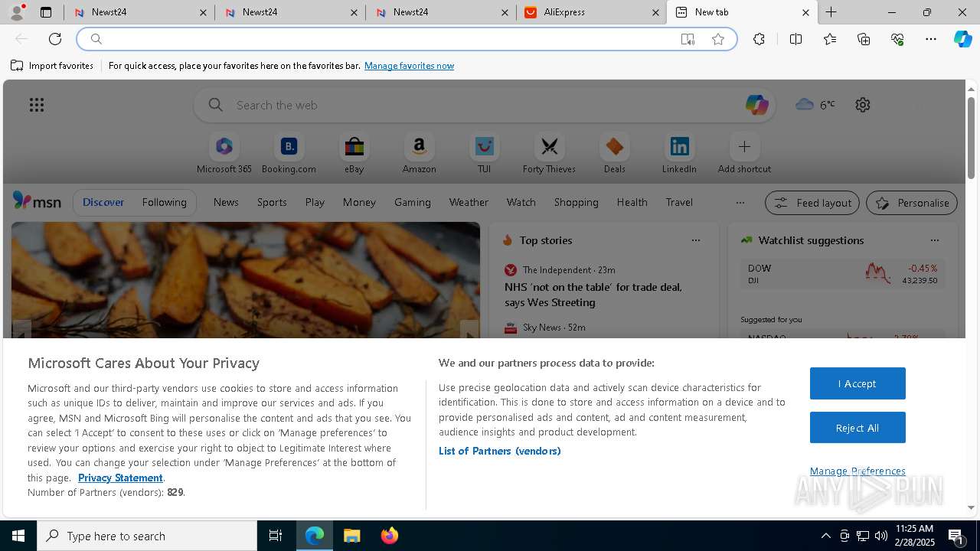980x551 pixels.
Task: Open the Microsoft 365 shortcut
Action: click(224, 153)
